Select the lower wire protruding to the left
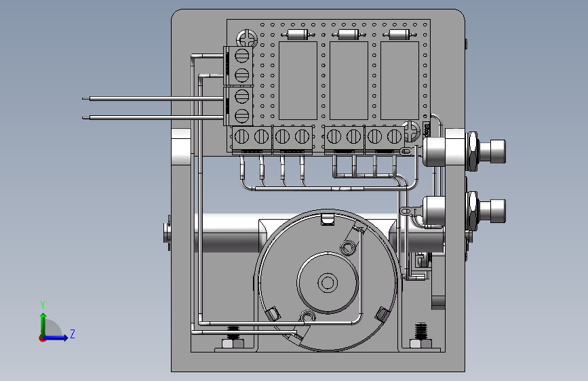The width and height of the screenshot is (588, 381). point(153,118)
